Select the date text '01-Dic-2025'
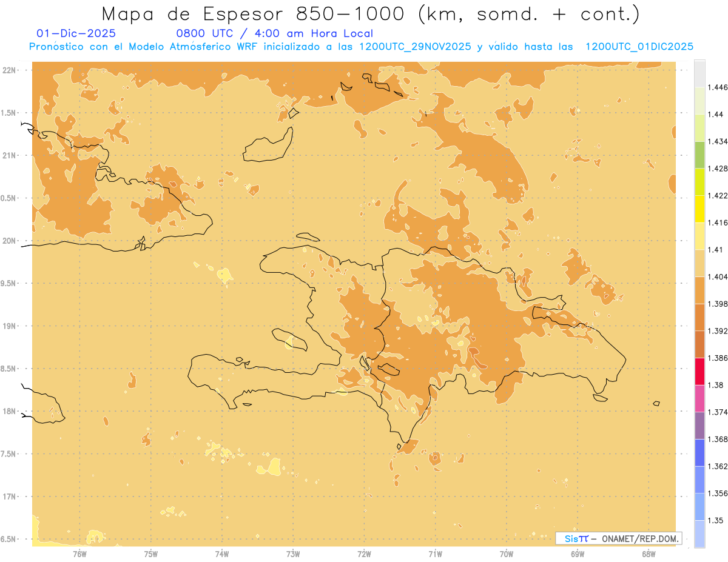Image resolution: width=728 pixels, height=562 pixels. pyautogui.click(x=76, y=34)
